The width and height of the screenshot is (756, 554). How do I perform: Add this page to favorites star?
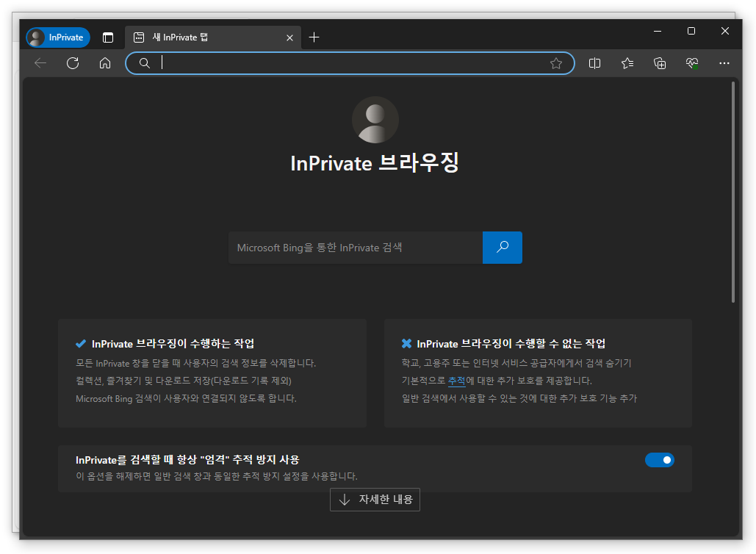(556, 63)
